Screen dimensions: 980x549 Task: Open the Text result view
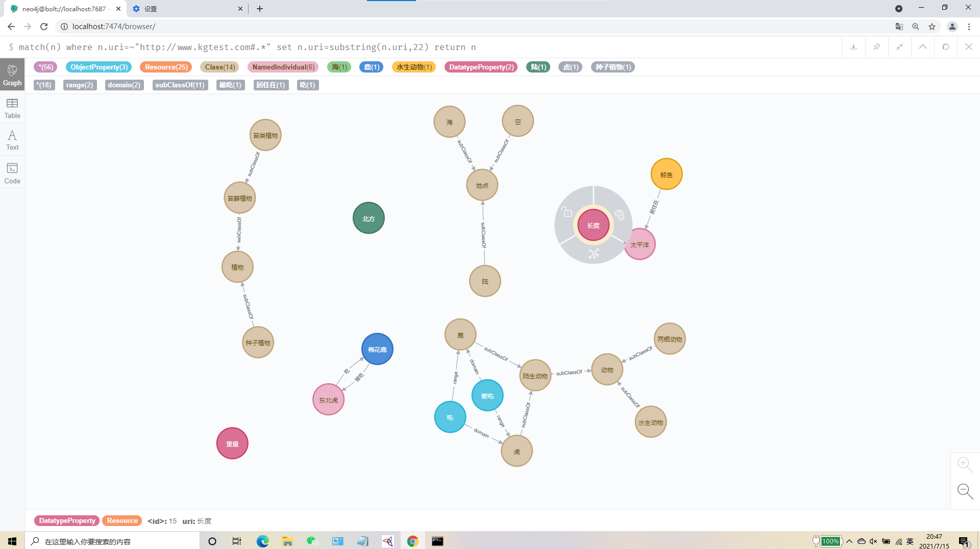12,139
